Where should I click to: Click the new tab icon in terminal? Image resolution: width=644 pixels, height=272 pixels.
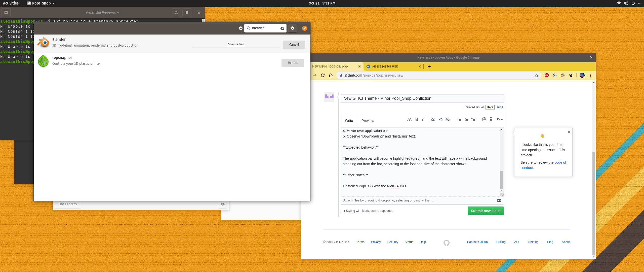pyautogui.click(x=6, y=13)
